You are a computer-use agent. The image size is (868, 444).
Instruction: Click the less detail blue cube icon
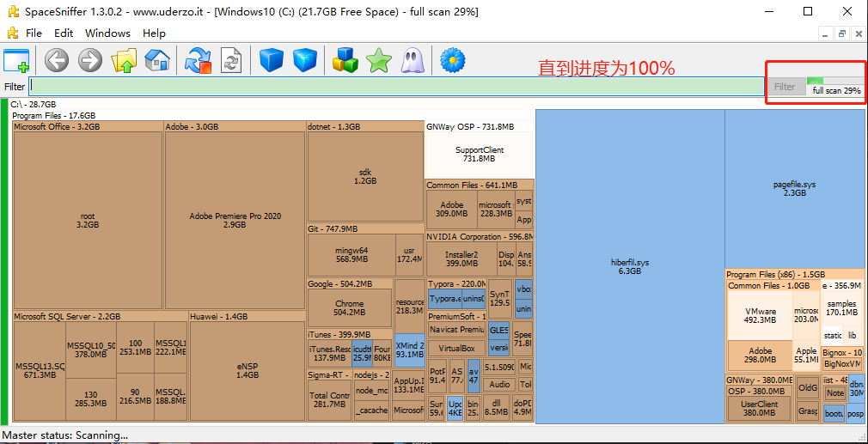[272, 60]
